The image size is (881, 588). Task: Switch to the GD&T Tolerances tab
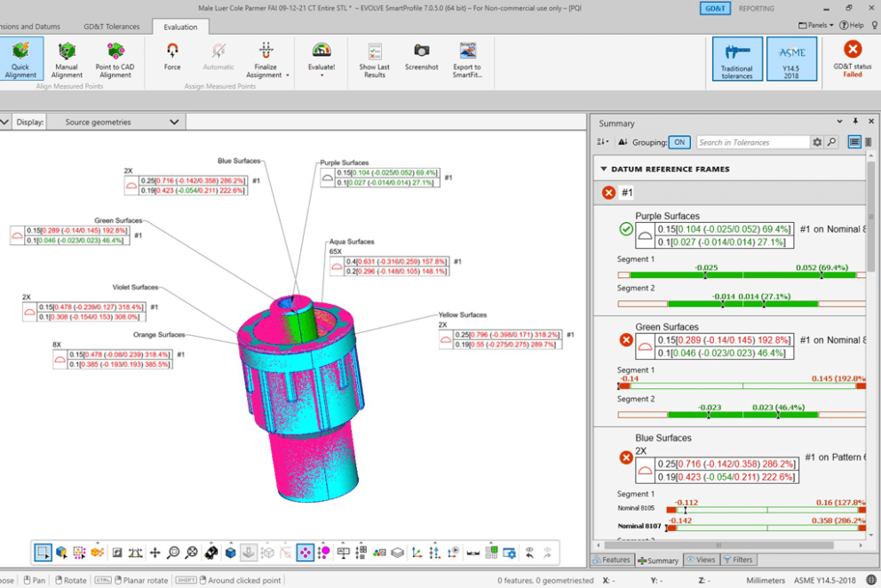tap(111, 27)
